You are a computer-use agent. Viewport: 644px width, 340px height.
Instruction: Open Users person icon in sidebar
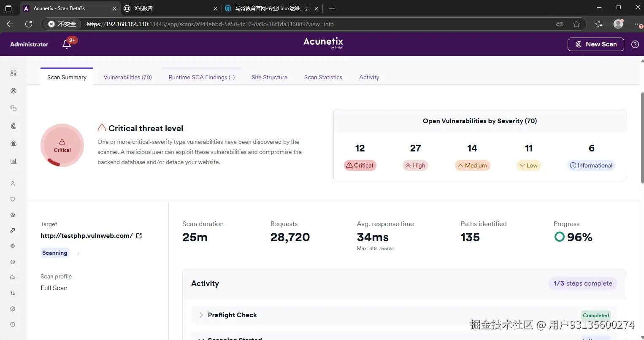13,183
